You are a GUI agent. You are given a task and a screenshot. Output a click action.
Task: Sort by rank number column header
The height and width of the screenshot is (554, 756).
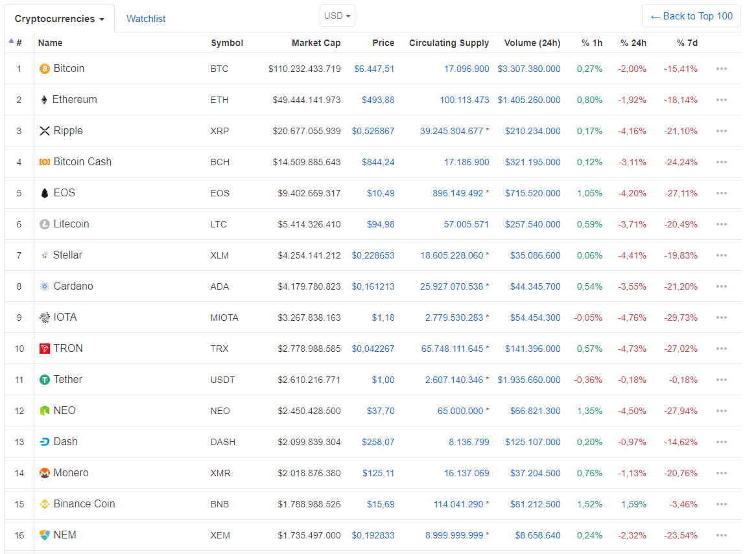[x=19, y=43]
